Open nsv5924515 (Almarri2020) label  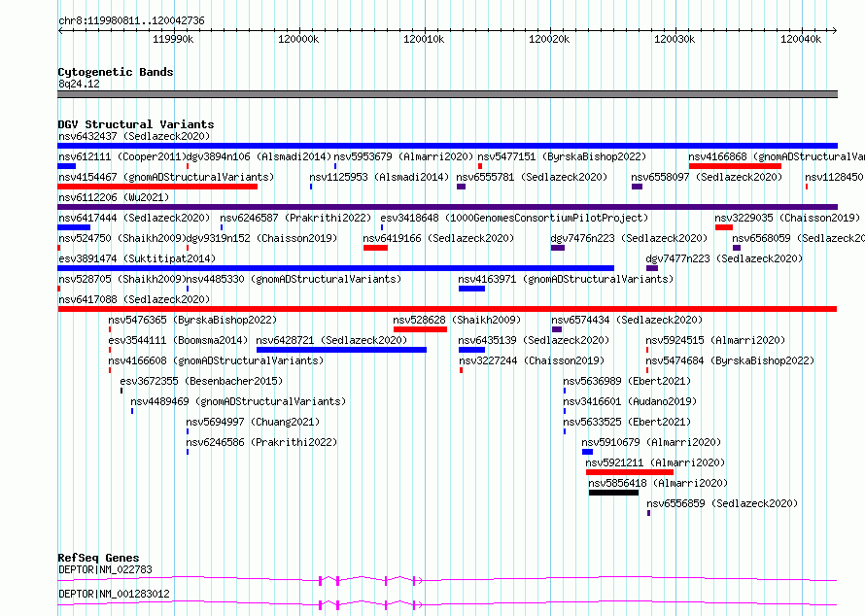[x=715, y=340]
